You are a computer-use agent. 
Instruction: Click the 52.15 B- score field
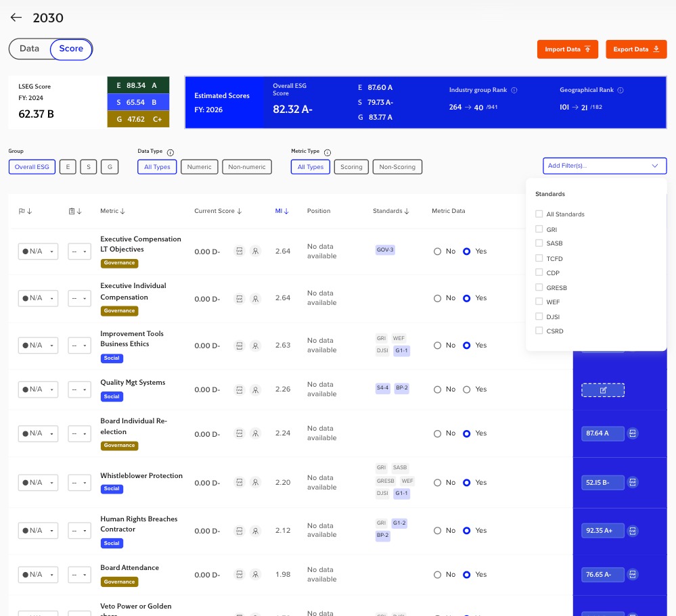602,483
